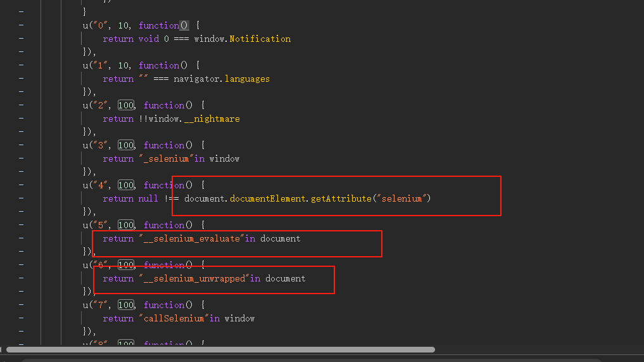Click the function keyword on the u("0" line
The width and height of the screenshot is (644, 362).
click(x=159, y=25)
